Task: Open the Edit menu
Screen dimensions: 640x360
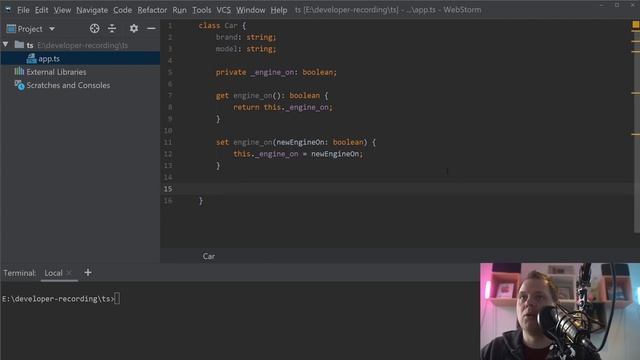Action: [41, 10]
